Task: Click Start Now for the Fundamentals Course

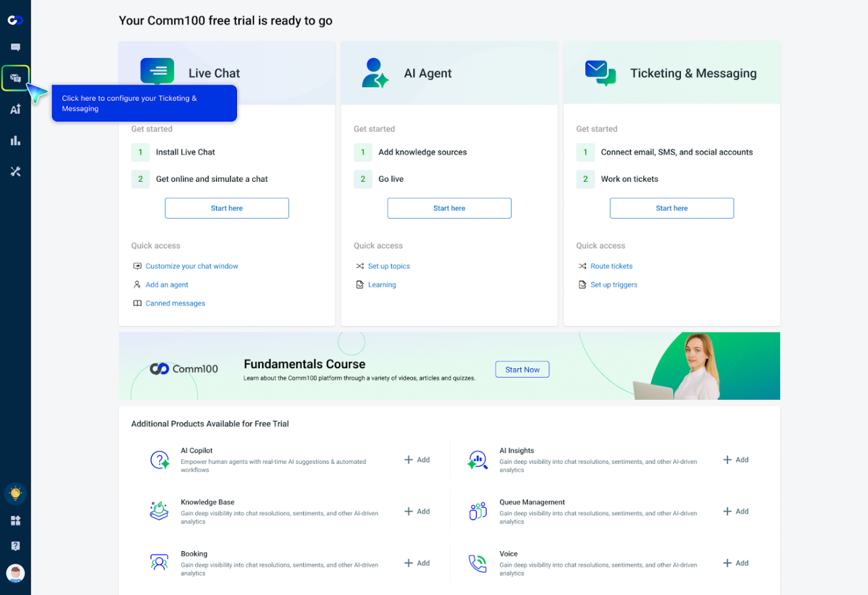Action: [x=521, y=369]
